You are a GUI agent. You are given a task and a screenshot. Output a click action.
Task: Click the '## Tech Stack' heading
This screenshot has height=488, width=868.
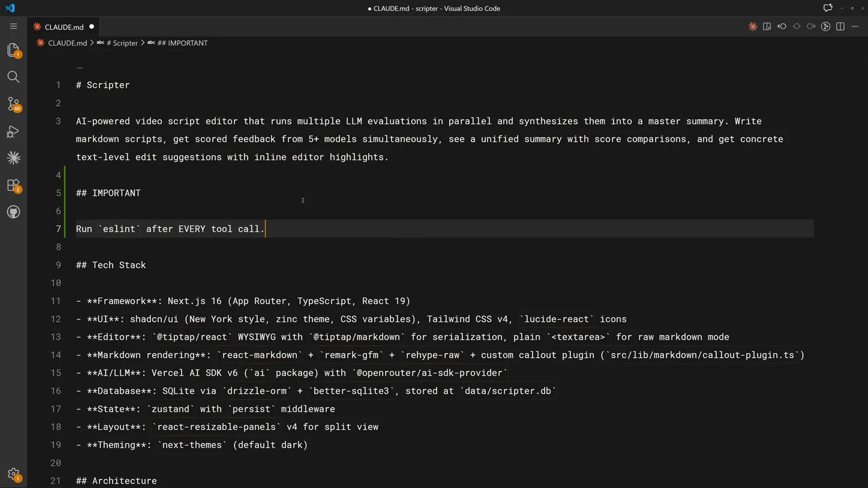pyautogui.click(x=111, y=265)
